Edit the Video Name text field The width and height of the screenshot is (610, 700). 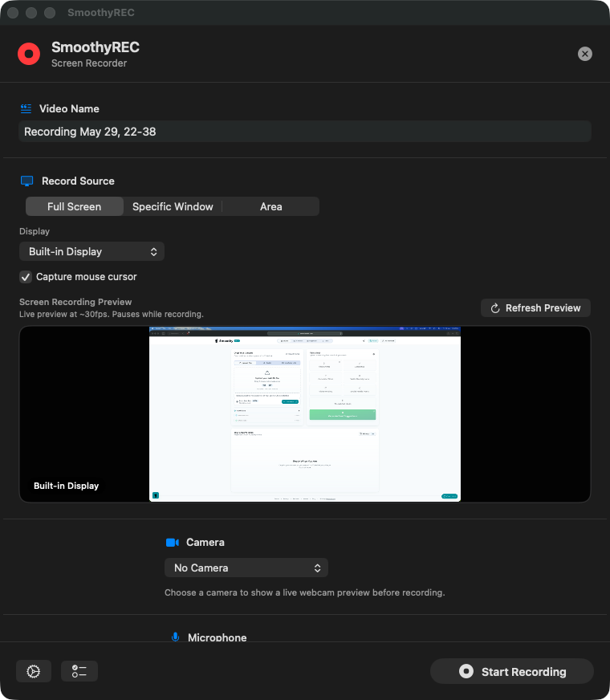pyautogui.click(x=305, y=132)
